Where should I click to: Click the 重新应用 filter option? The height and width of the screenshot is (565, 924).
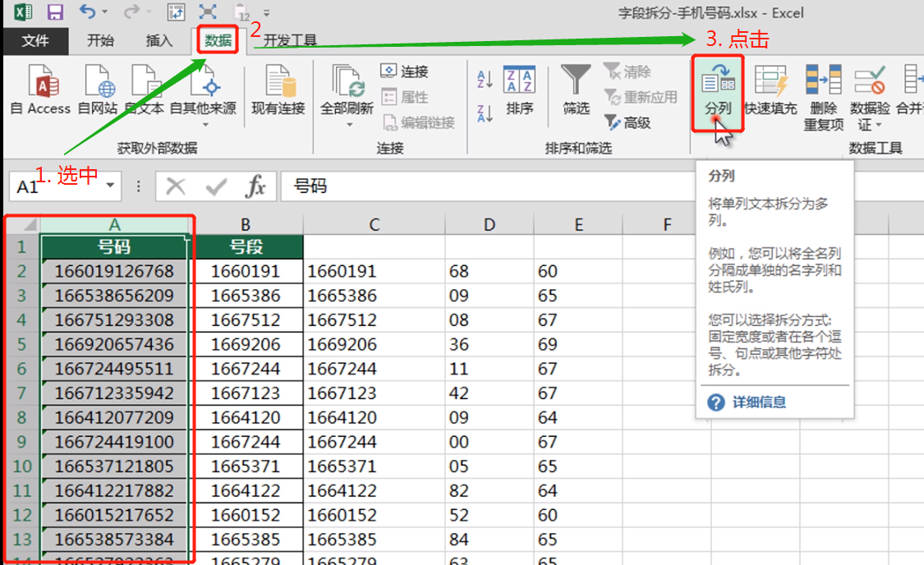click(x=643, y=97)
